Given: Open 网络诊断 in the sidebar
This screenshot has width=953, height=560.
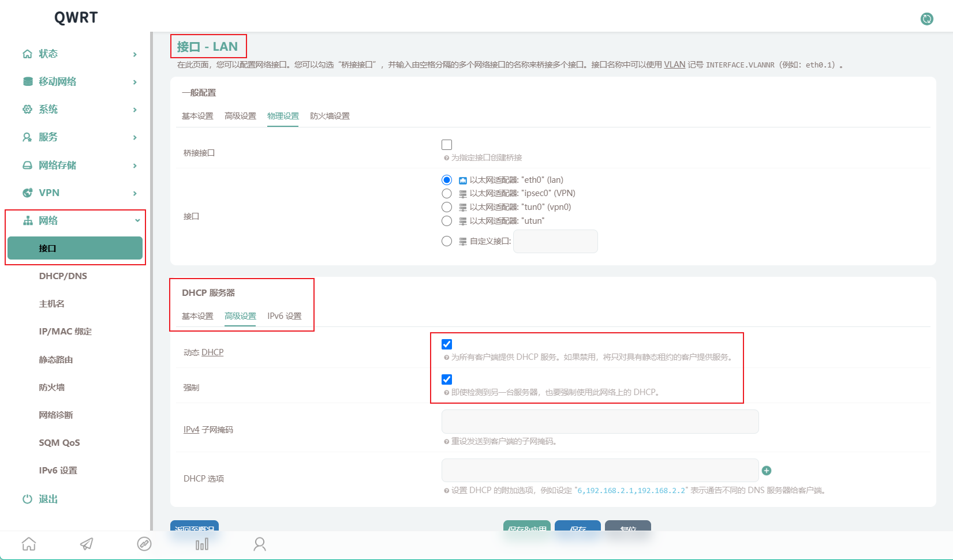Looking at the screenshot, I should pyautogui.click(x=56, y=415).
